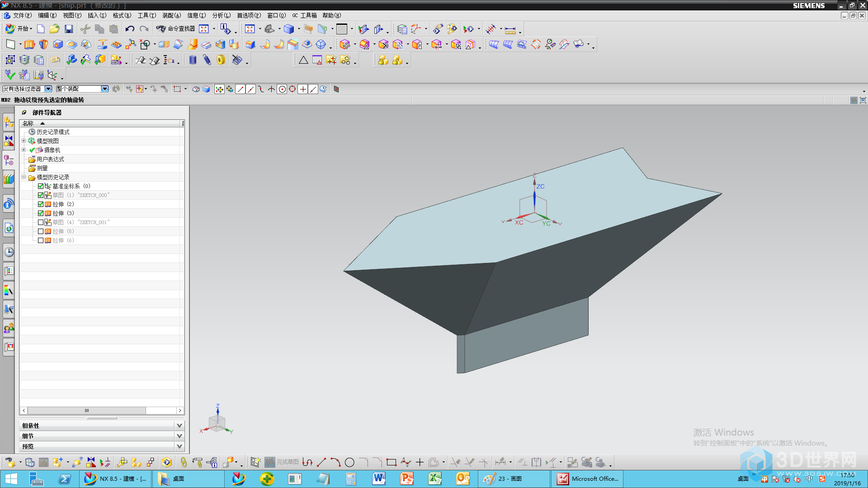Click the Start (开始) application button

pyautogui.click(x=18, y=29)
